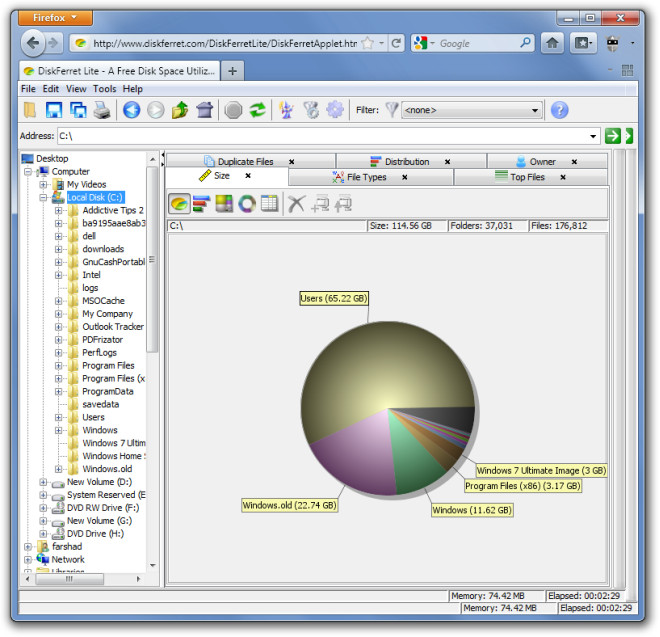Click the Save All double-disk icon

click(x=78, y=110)
